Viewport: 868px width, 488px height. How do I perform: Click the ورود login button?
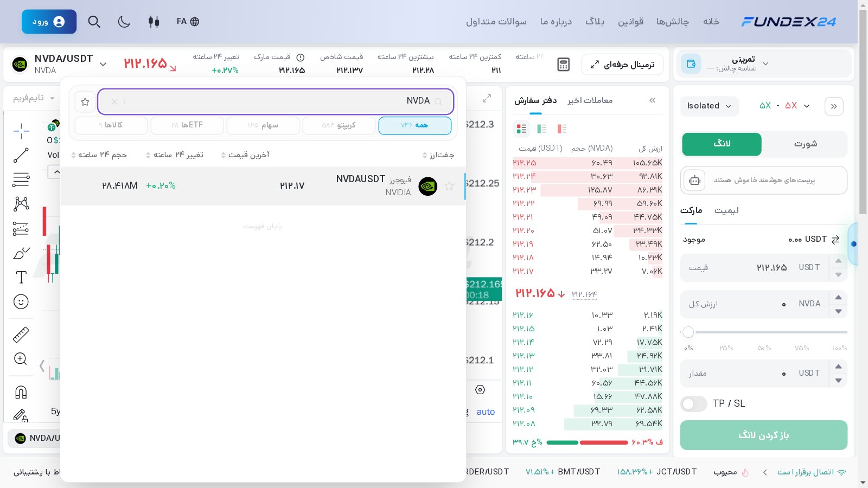click(49, 22)
